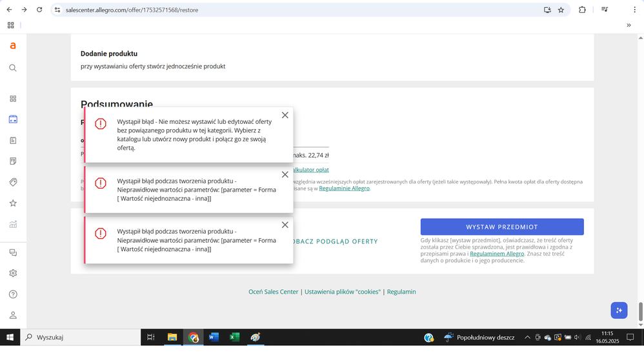Open the browser extensions puzzle icon
This screenshot has width=644, height=355.
(583, 10)
